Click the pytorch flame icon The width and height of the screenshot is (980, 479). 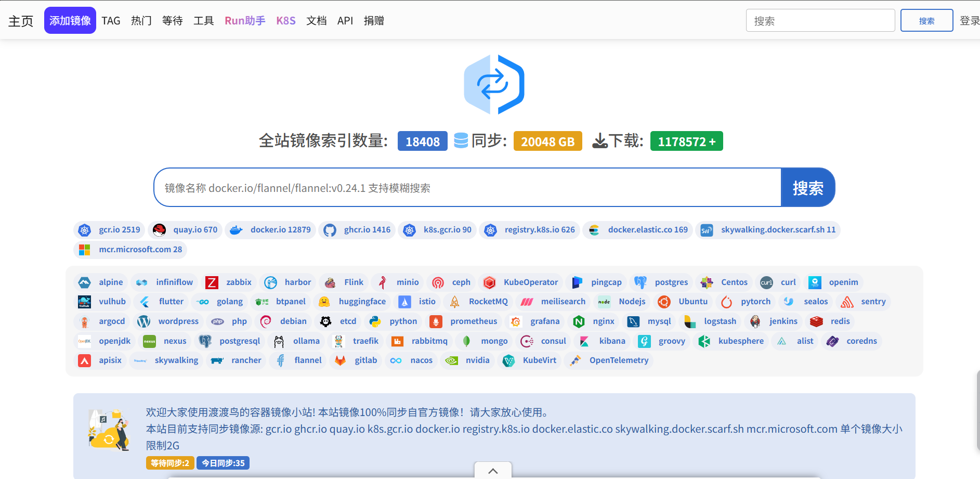pyautogui.click(x=726, y=302)
